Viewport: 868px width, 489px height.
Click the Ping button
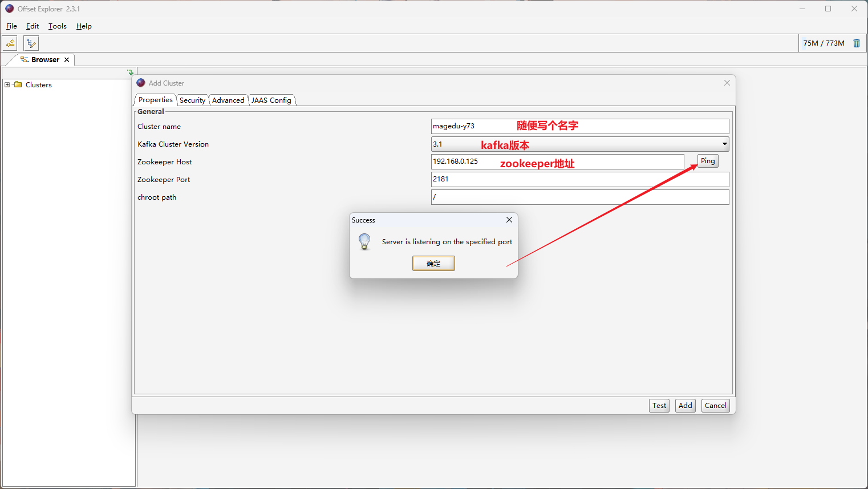point(708,161)
